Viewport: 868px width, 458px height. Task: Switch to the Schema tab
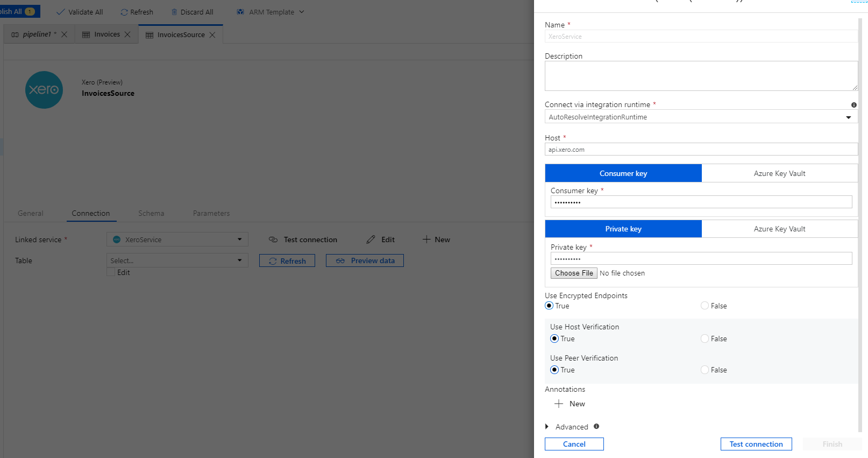coord(151,213)
